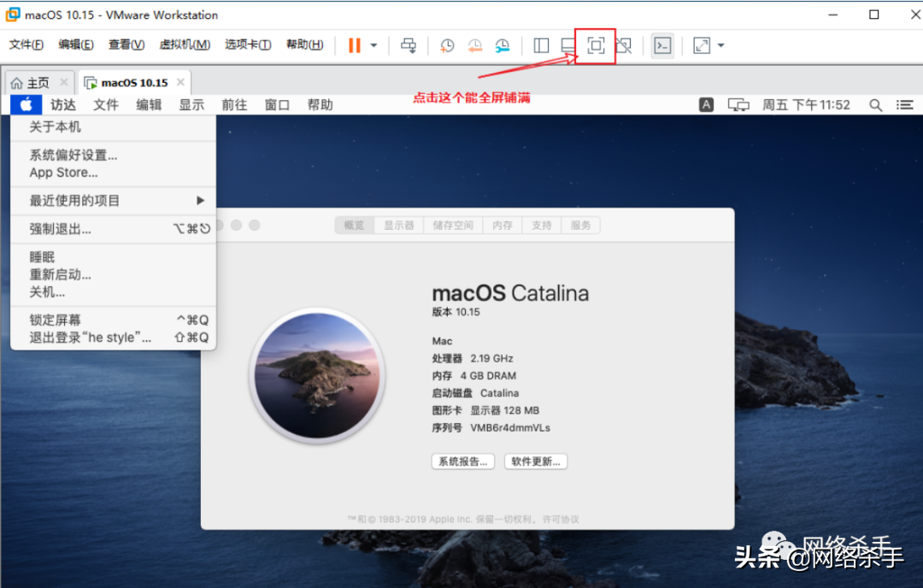Revert to the previous snapshot icon
The width and height of the screenshot is (923, 588).
pyautogui.click(x=474, y=45)
